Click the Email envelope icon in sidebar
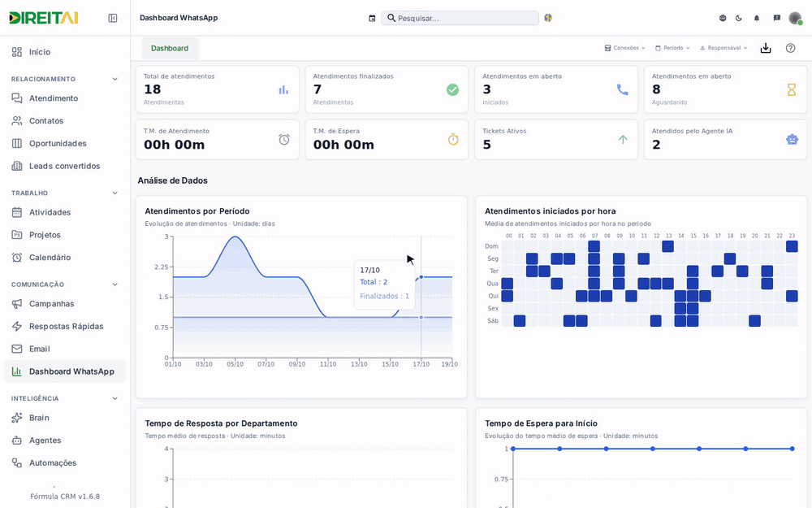The height and width of the screenshot is (508, 812). coord(17,349)
